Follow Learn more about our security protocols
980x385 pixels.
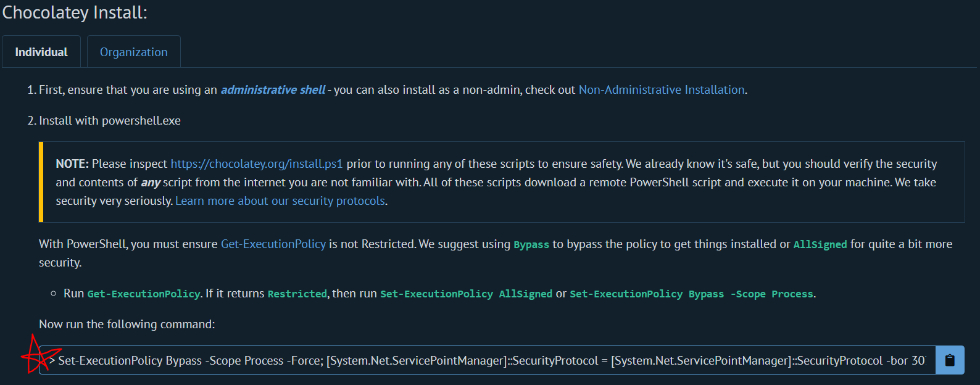click(x=280, y=201)
